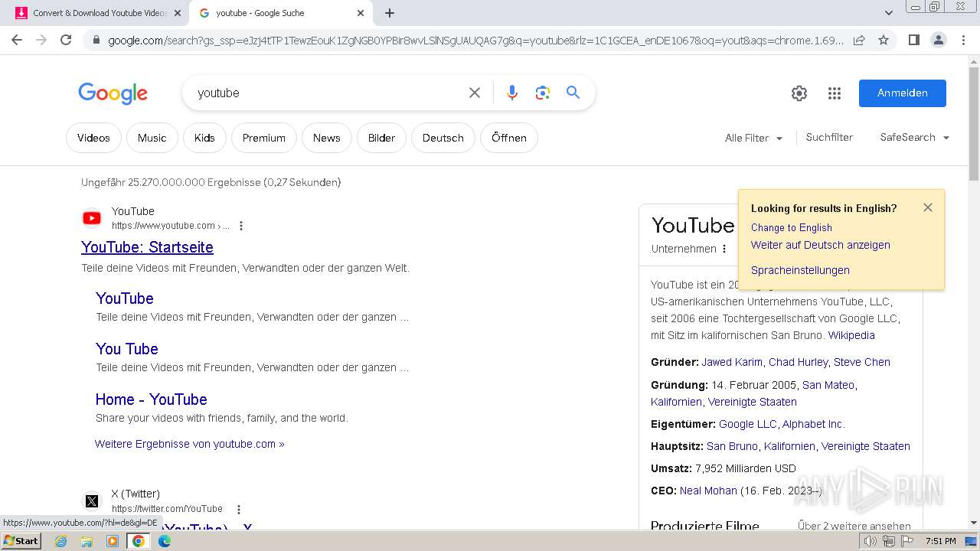Select the Kids filter chip
The width and height of the screenshot is (980, 551).
click(204, 138)
